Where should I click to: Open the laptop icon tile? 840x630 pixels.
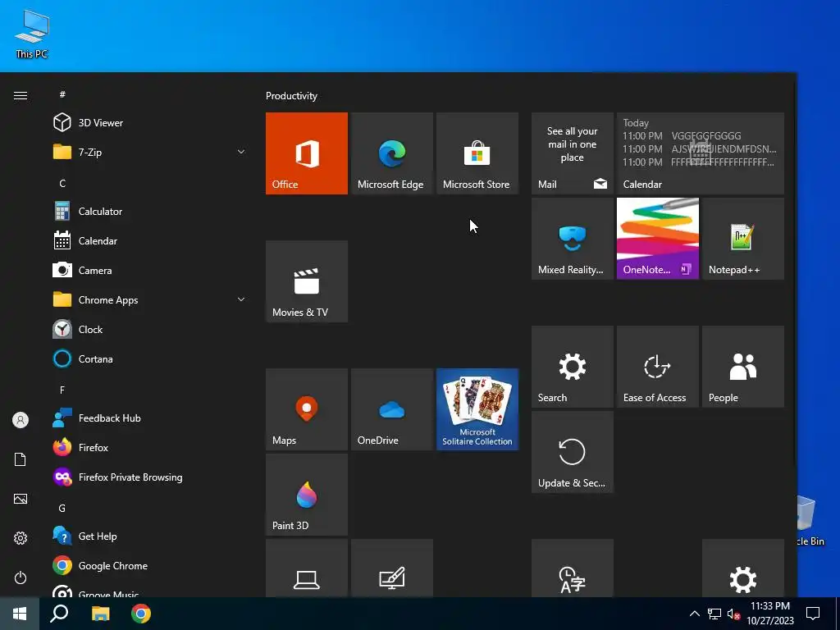307,568
